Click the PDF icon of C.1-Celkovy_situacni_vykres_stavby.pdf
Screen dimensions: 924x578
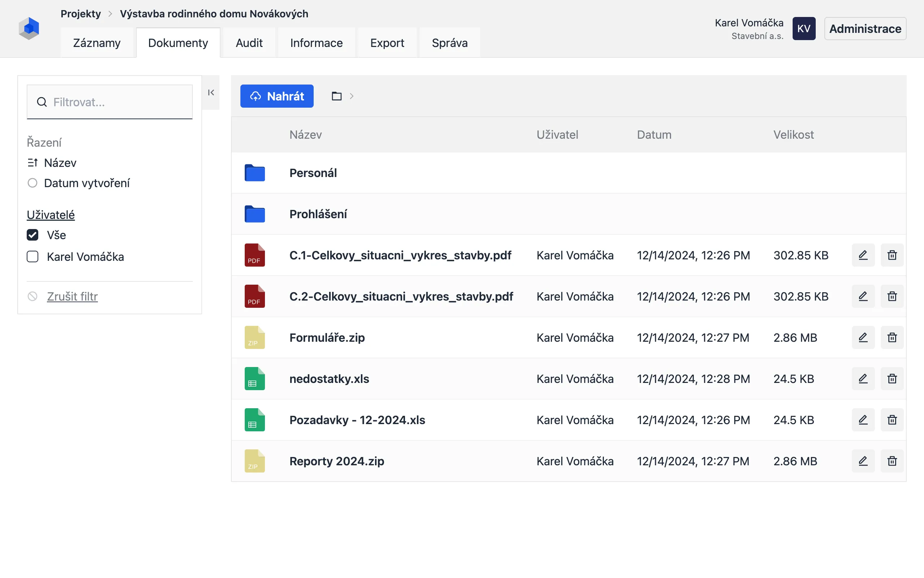click(x=255, y=255)
